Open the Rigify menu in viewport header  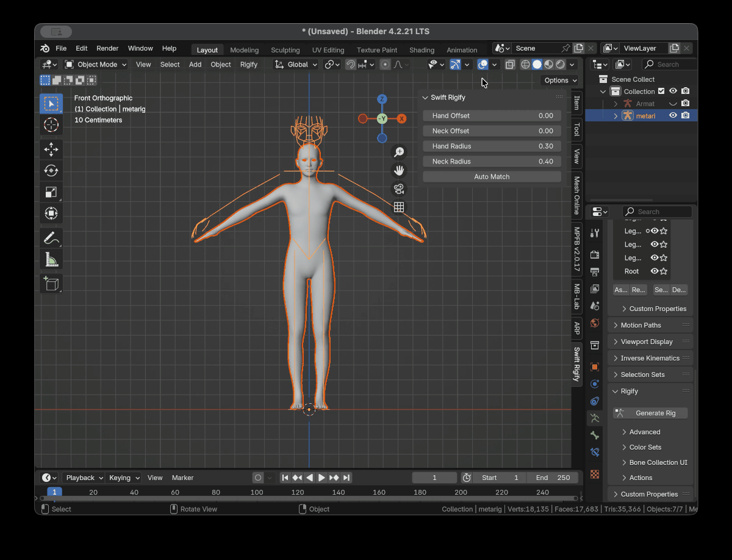[x=249, y=65]
